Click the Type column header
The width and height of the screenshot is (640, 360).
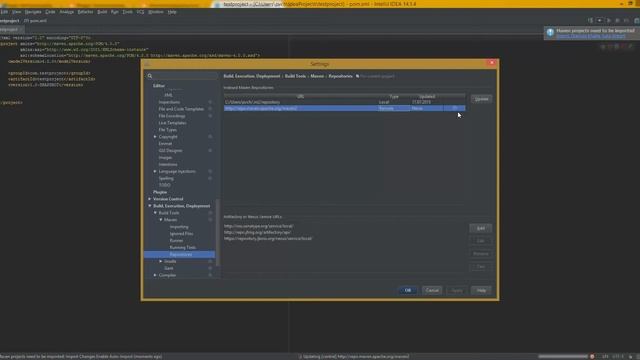tap(394, 96)
